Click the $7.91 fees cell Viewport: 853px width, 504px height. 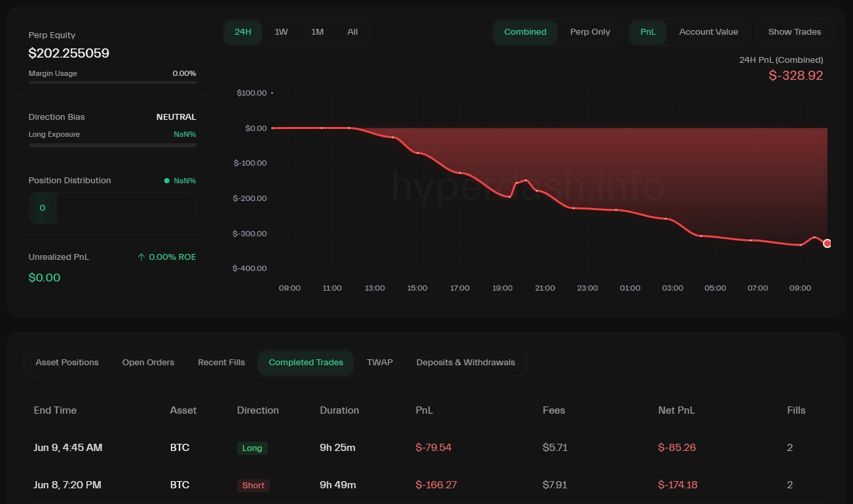(x=555, y=485)
